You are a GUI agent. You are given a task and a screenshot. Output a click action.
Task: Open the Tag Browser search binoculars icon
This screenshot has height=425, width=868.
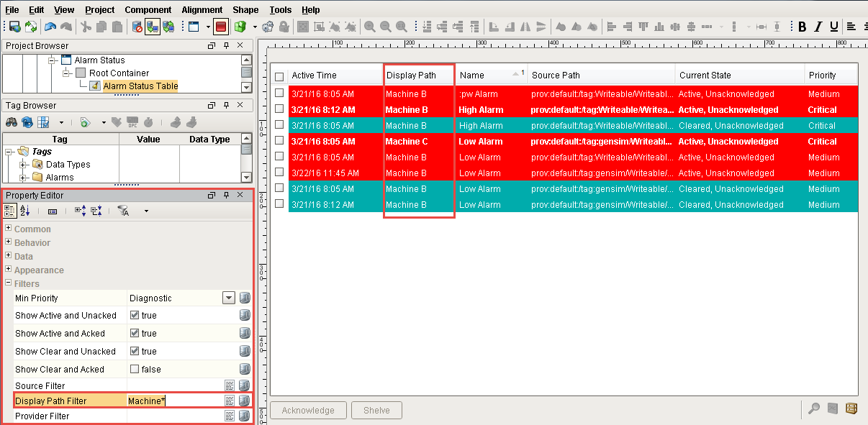[x=11, y=122]
